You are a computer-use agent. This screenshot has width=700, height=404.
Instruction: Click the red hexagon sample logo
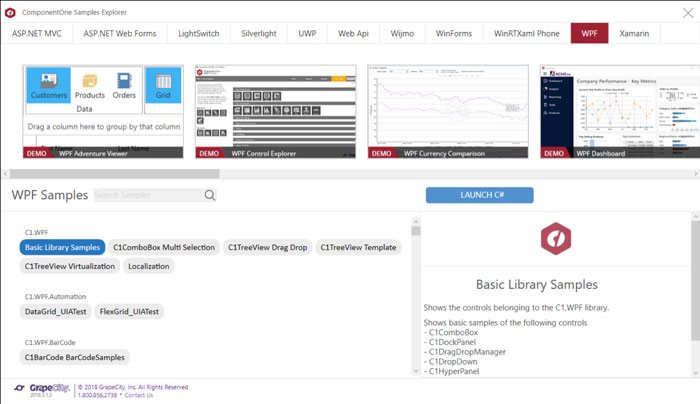point(556,238)
